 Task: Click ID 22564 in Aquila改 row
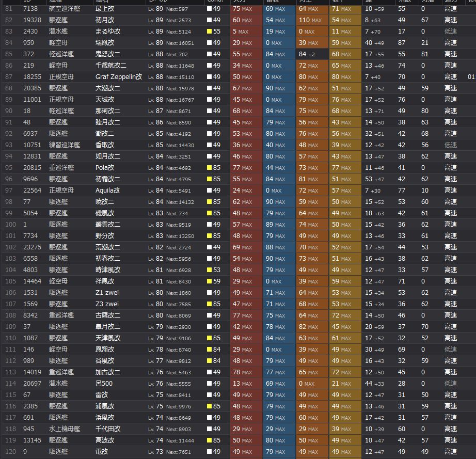pyautogui.click(x=32, y=191)
